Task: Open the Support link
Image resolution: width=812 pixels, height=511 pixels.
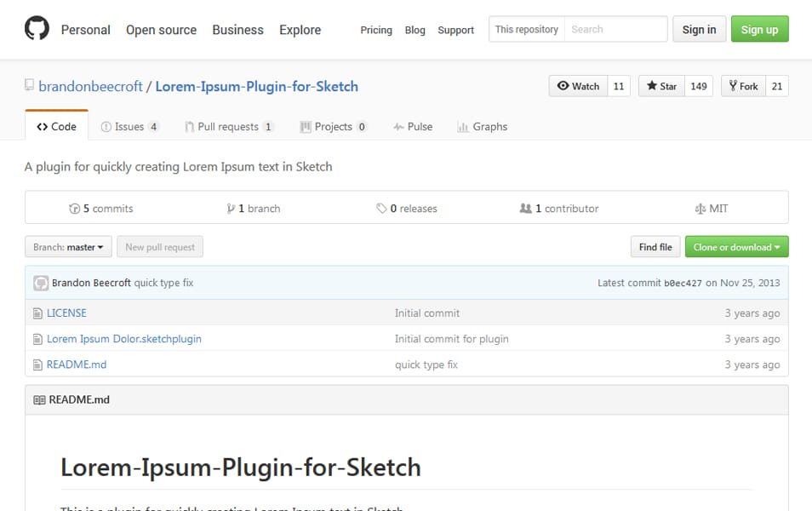Action: (x=455, y=30)
